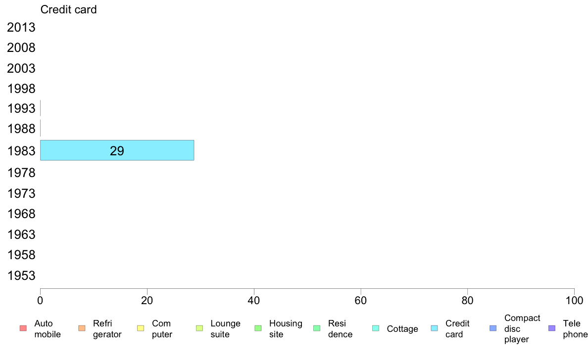Click the cyan Credit card legend swatch
This screenshot has height=364, width=588.
[x=434, y=328]
